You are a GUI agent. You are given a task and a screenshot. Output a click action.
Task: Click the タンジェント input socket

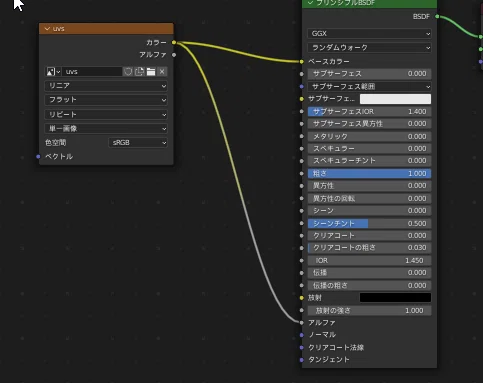click(302, 360)
